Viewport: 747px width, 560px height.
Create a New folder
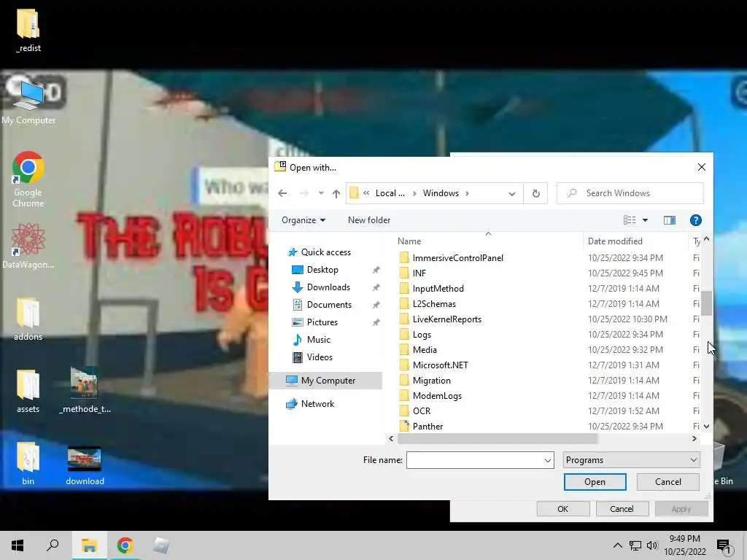(x=369, y=220)
